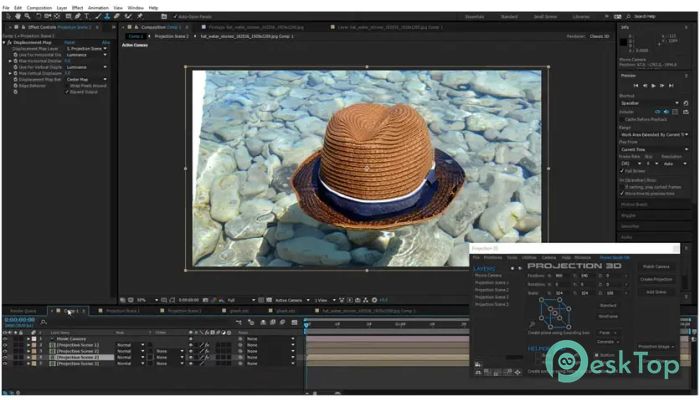Click the current timecode display in timeline
Screen dimensions: 700x400
[x=19, y=320]
